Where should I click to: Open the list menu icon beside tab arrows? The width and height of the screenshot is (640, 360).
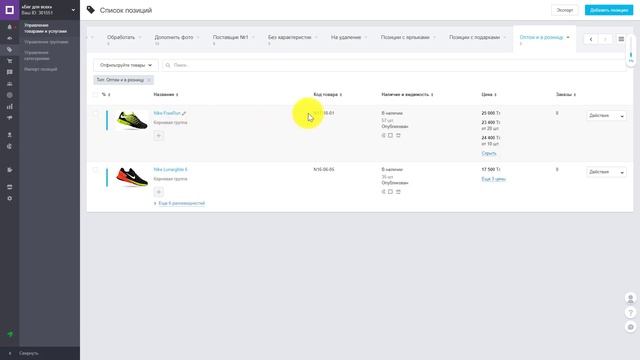coord(621,39)
